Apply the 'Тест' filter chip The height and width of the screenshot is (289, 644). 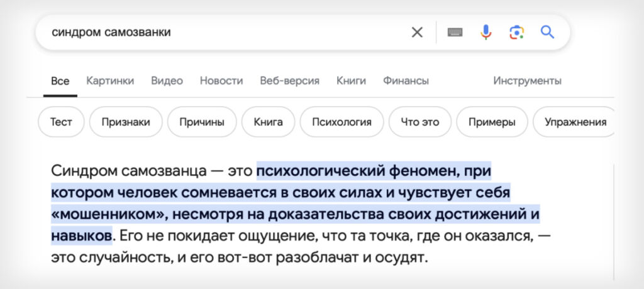click(x=61, y=122)
